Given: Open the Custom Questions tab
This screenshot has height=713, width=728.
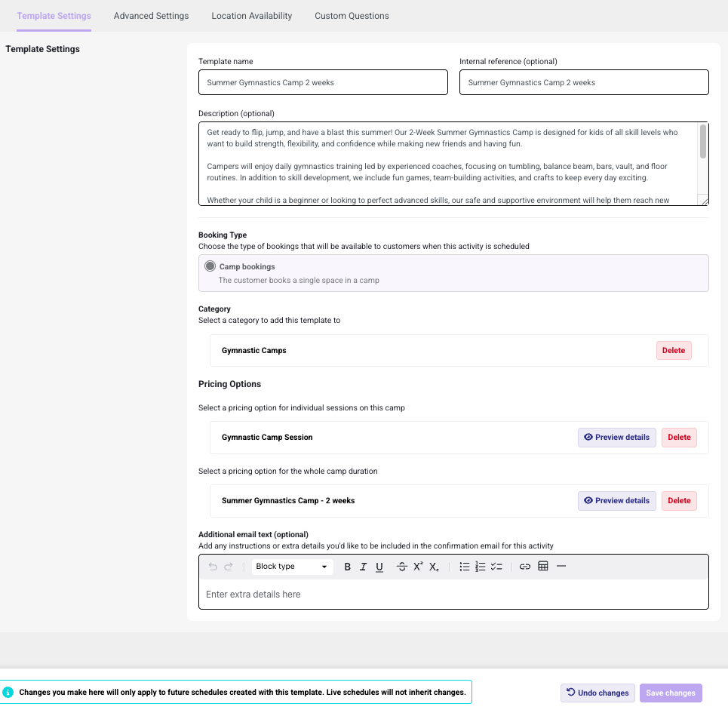Looking at the screenshot, I should click(352, 16).
